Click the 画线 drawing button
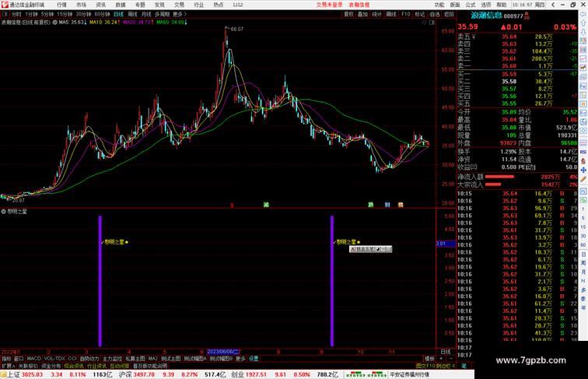The image size is (588, 379). (x=391, y=14)
